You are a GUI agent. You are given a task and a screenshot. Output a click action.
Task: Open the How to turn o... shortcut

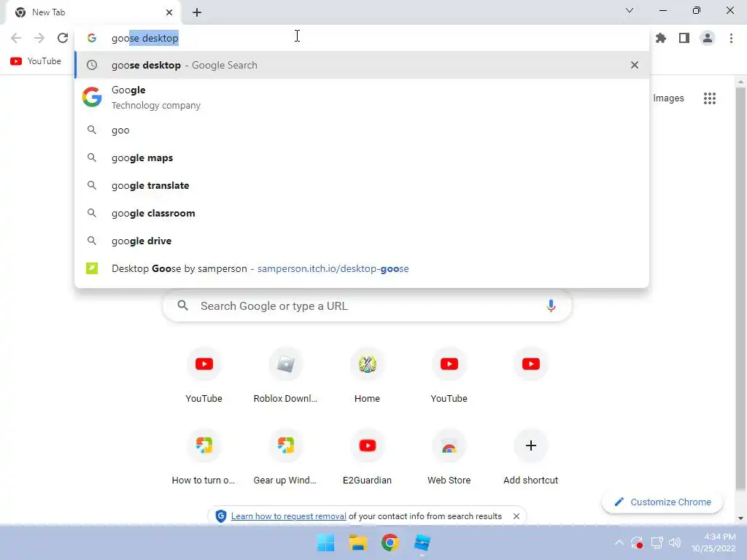(204, 458)
